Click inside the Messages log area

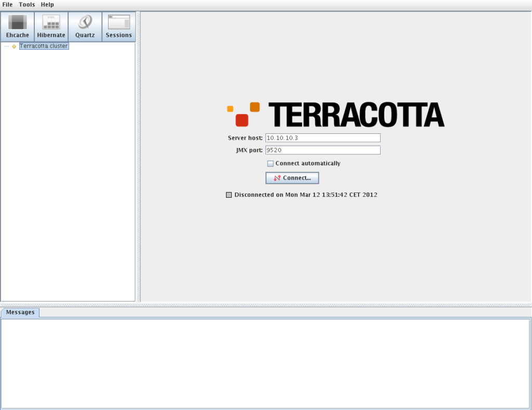pos(265,363)
